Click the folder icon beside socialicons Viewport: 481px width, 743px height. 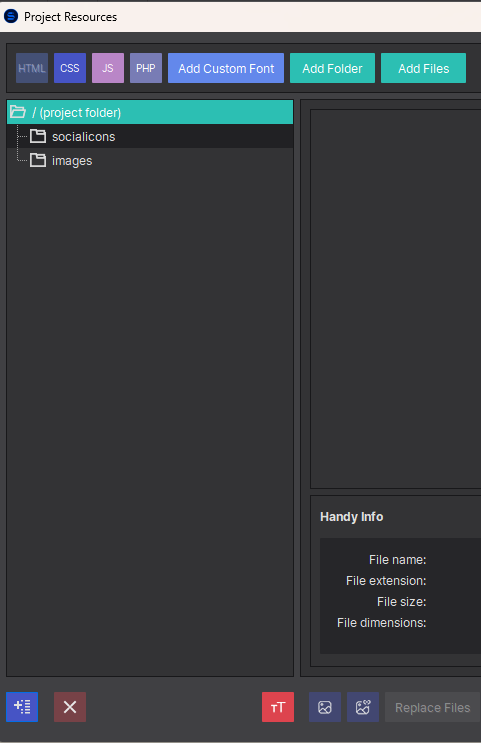click(x=38, y=136)
